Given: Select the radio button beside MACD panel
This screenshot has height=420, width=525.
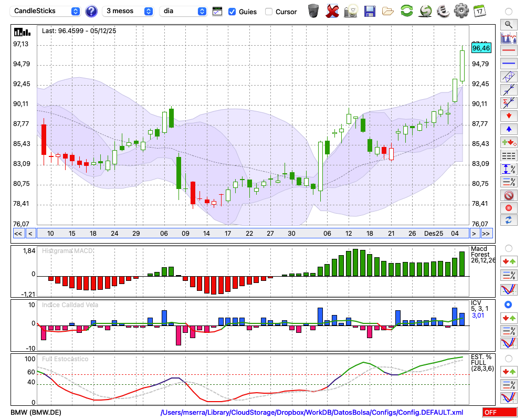Looking at the screenshot, I should point(508,248).
